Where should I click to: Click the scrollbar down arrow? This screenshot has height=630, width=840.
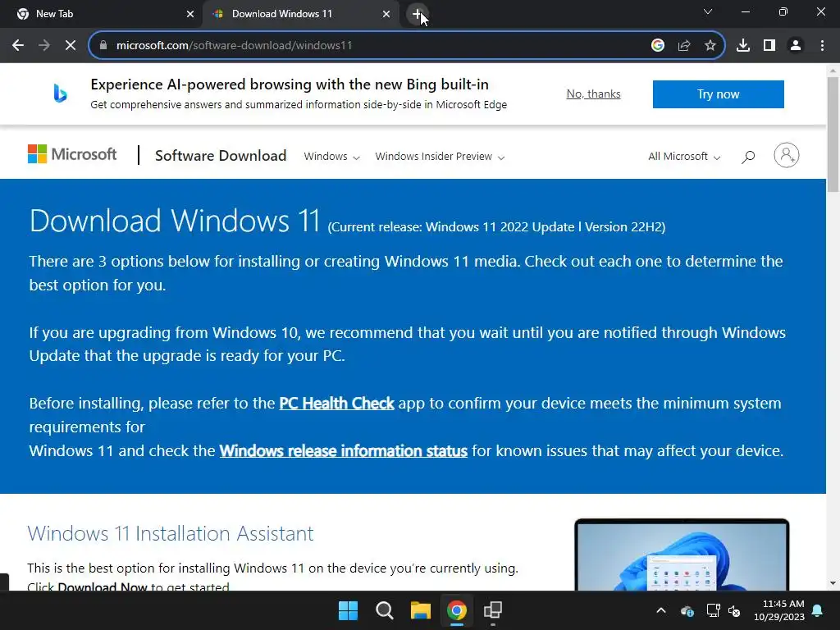833,583
